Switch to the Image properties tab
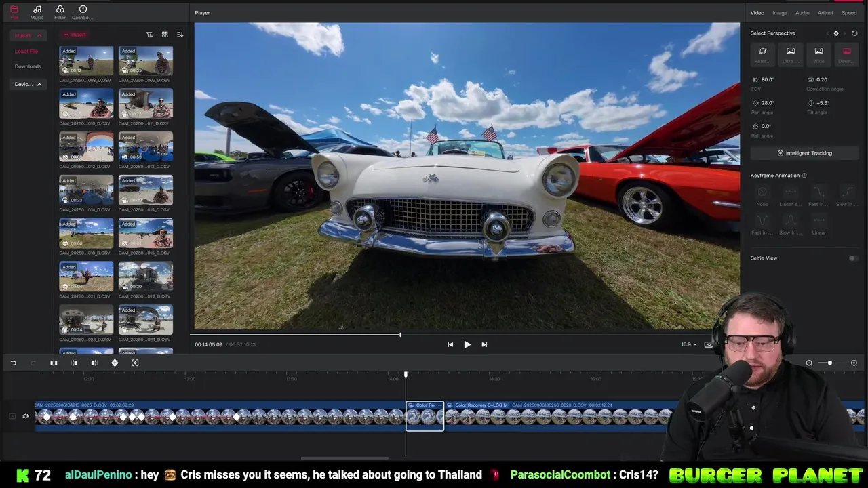The height and width of the screenshot is (488, 868). click(x=780, y=13)
